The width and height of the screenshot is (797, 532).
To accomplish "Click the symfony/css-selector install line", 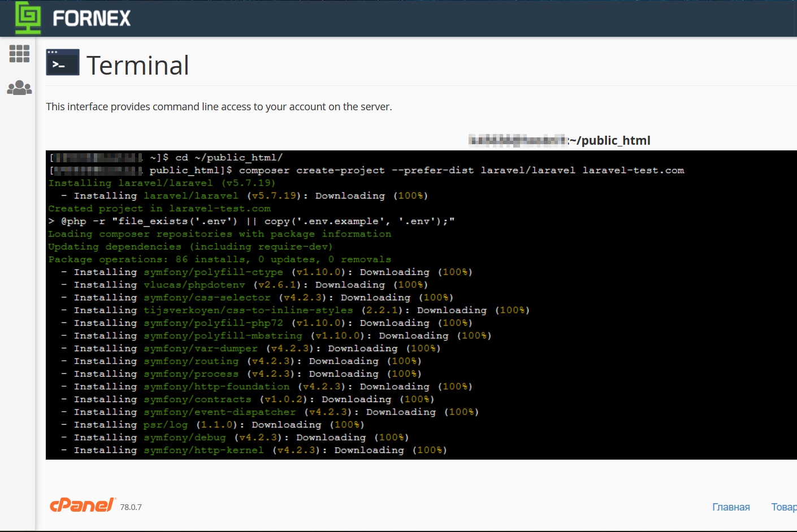I will click(x=257, y=297).
